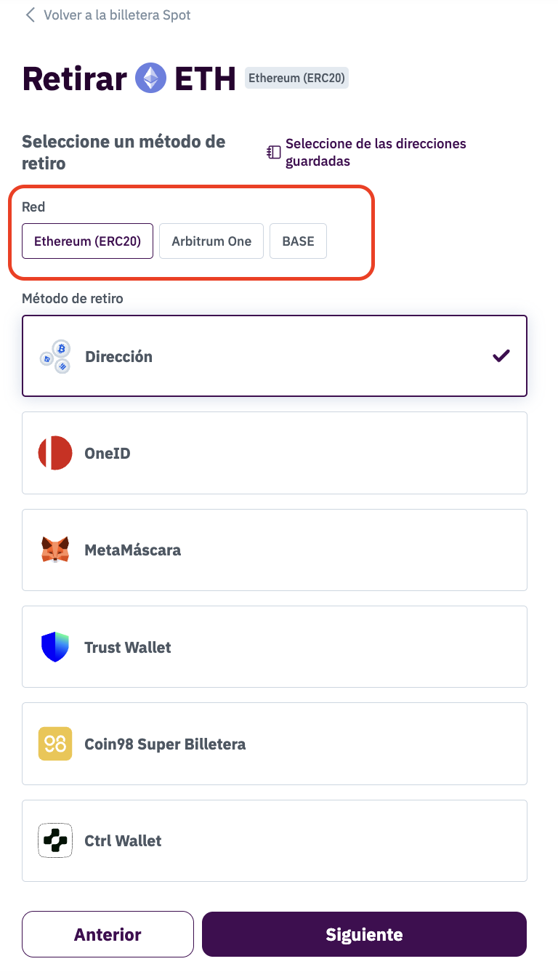Select the Ethereum (ERC20) network option

[87, 241]
